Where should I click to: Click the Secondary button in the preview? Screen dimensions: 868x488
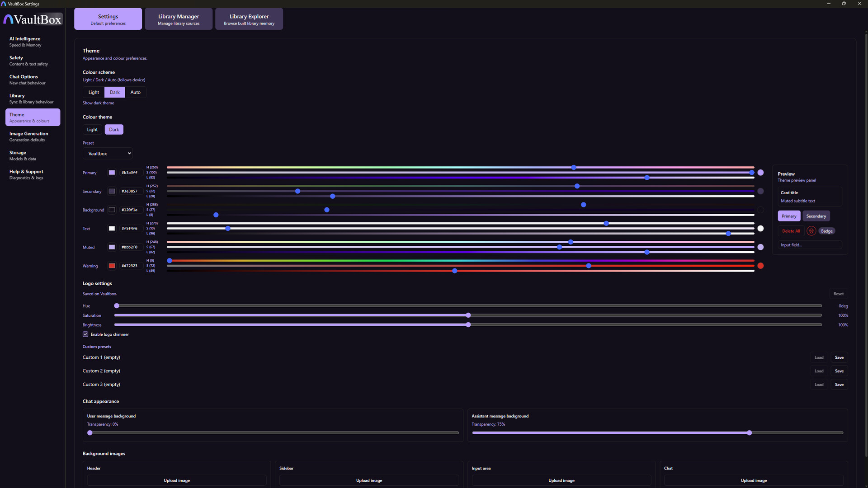pos(816,216)
